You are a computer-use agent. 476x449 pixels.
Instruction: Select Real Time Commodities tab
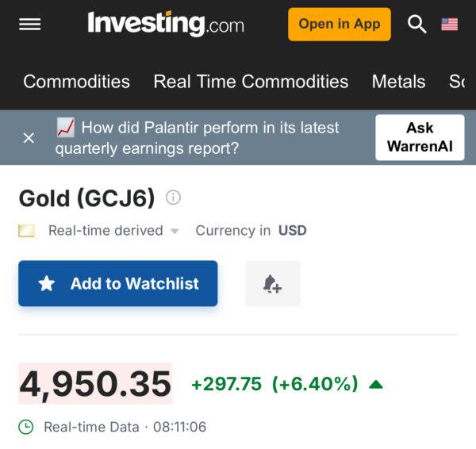tap(251, 82)
